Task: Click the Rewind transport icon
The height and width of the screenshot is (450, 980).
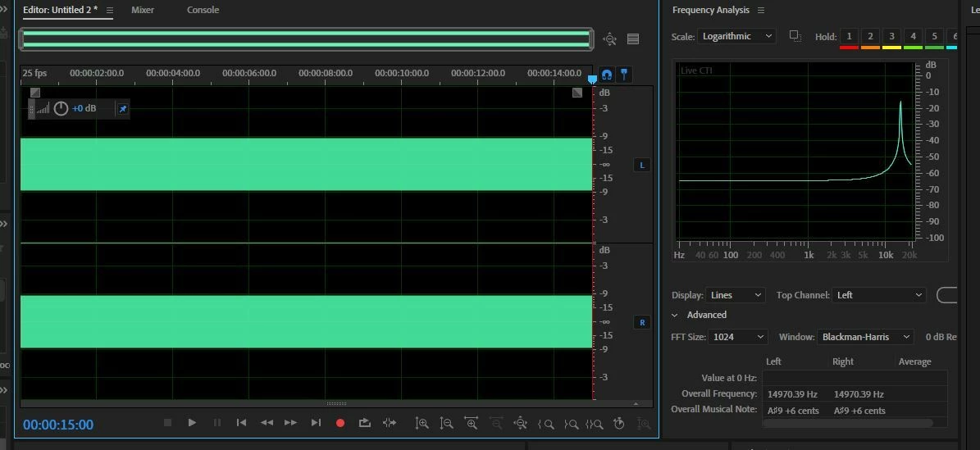Action: (x=267, y=423)
